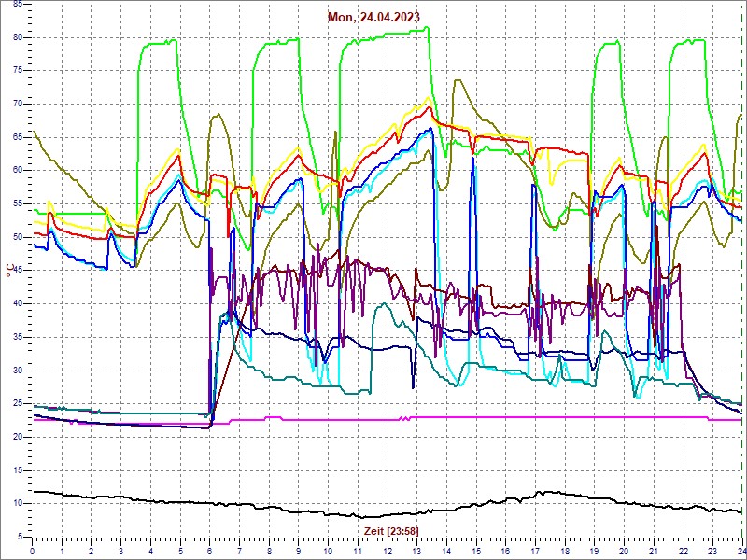Click hour label 12 on the time axis

pyautogui.click(x=387, y=551)
